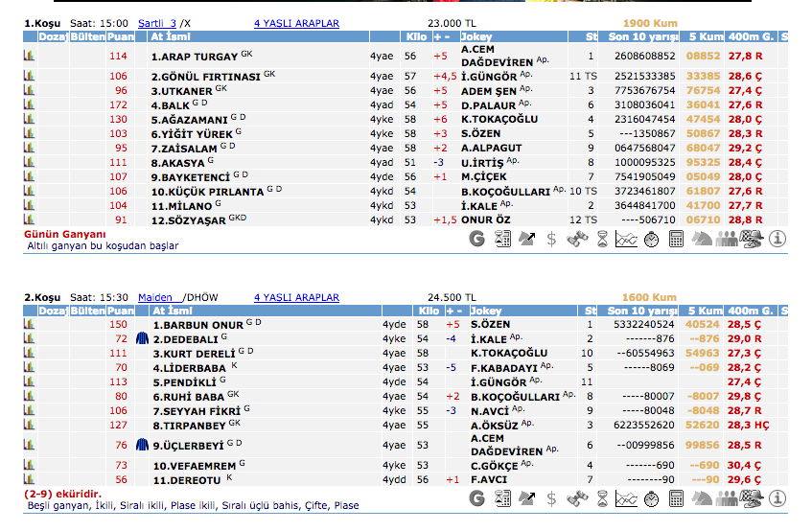Open the dollar sign icon for race 1

click(x=551, y=239)
